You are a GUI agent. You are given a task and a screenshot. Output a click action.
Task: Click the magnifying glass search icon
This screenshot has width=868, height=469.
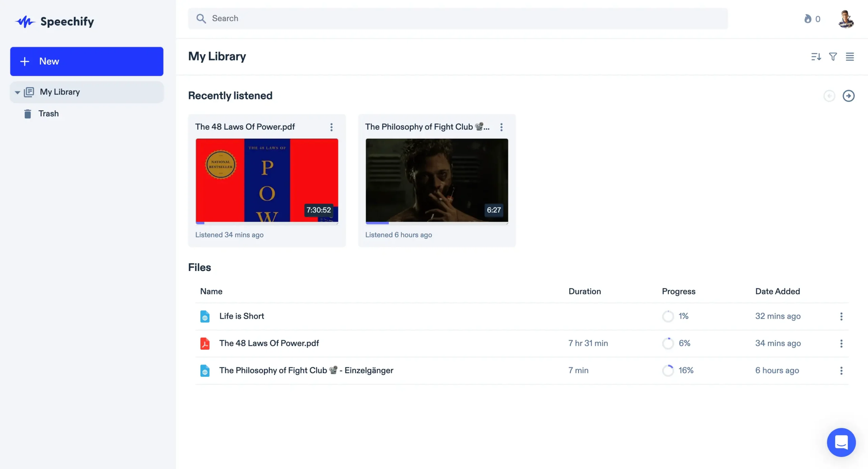tap(201, 18)
